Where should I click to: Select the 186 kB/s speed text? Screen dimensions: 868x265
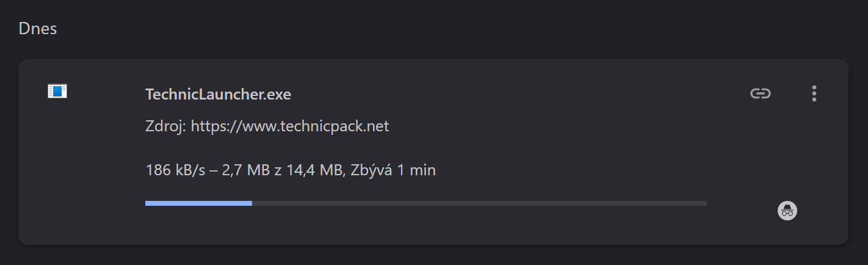pos(167,170)
